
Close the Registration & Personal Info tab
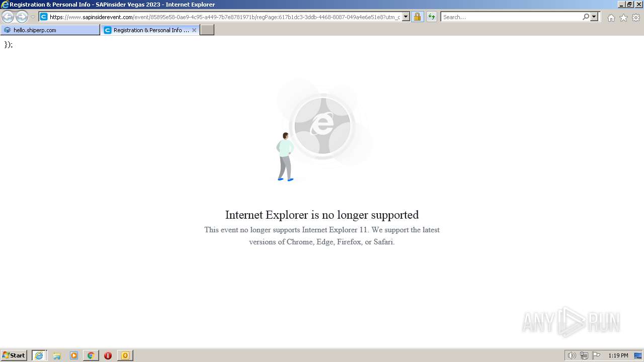coord(194,30)
